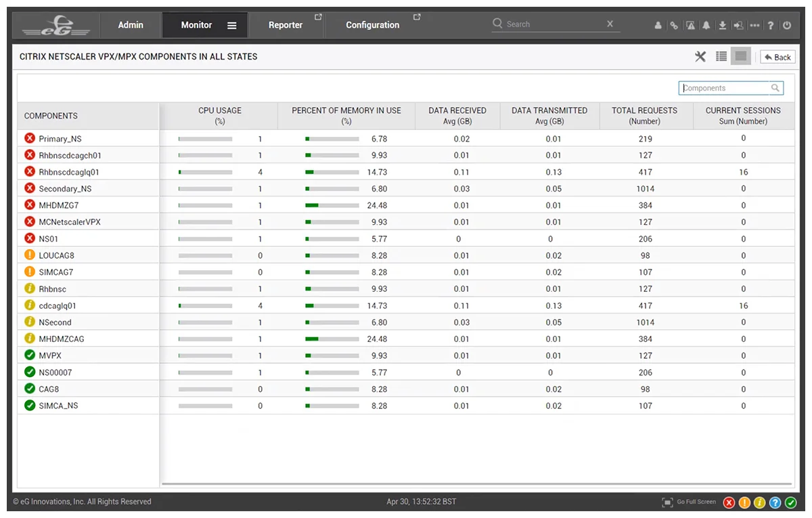
Task: Click the user sign-in arrow icon
Action: 738,26
